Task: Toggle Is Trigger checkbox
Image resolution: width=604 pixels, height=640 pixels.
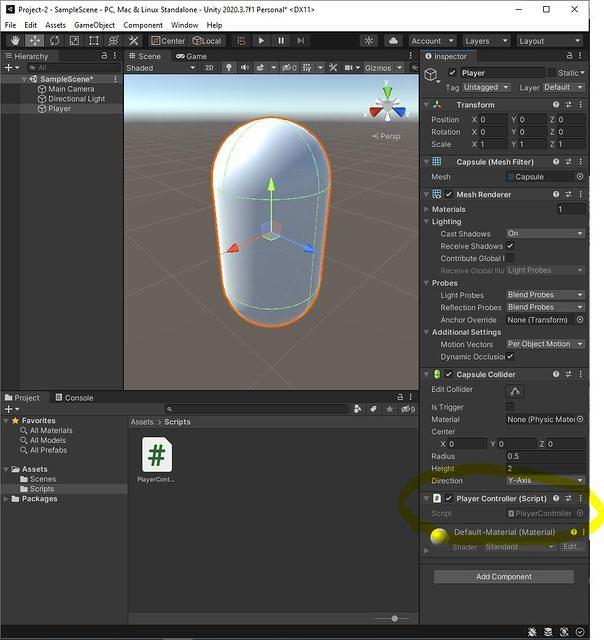Action: pos(510,407)
